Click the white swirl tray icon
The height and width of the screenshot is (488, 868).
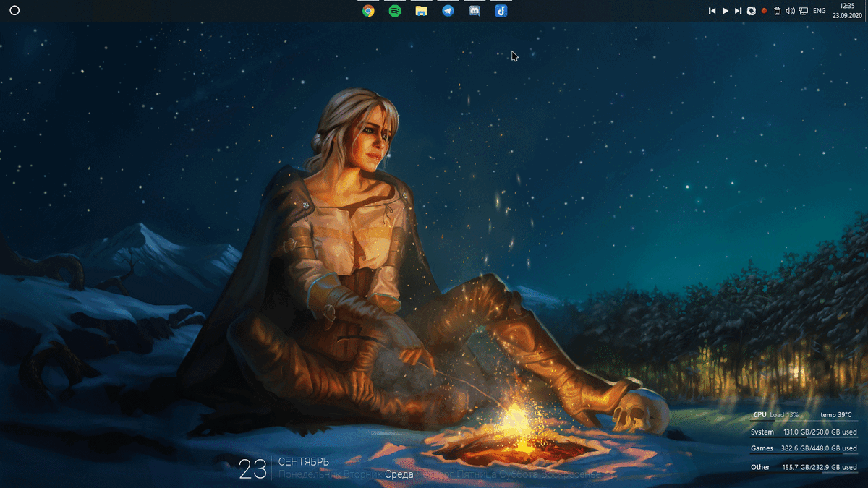[x=752, y=11]
